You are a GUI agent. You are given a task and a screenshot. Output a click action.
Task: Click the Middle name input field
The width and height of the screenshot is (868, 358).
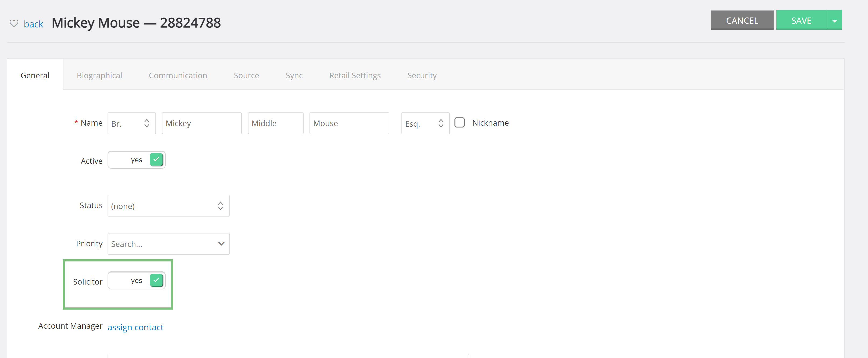tap(276, 123)
